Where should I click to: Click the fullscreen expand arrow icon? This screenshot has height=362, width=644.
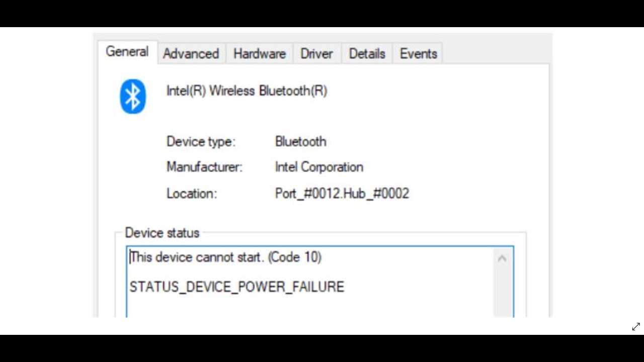point(636,327)
